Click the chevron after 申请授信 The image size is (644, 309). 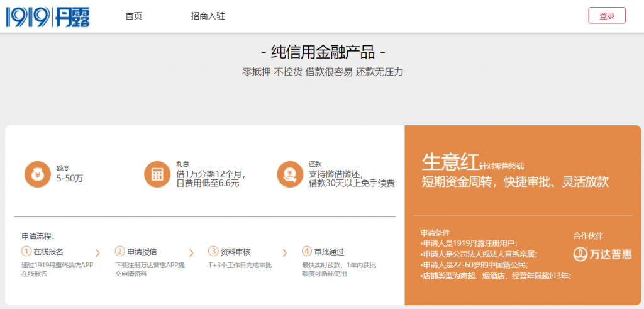(x=191, y=252)
